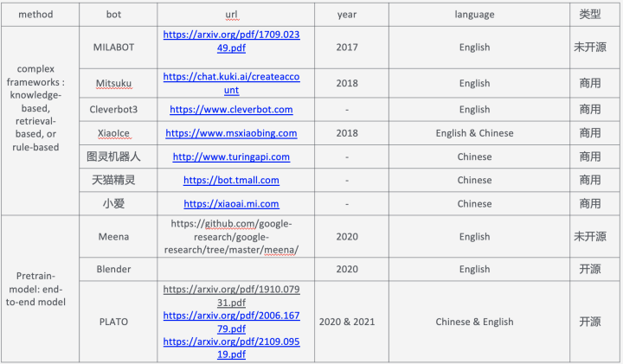623x364 pixels.
Task: Open the Mitsuku chat.kuki.ai link
Action: tap(231, 83)
